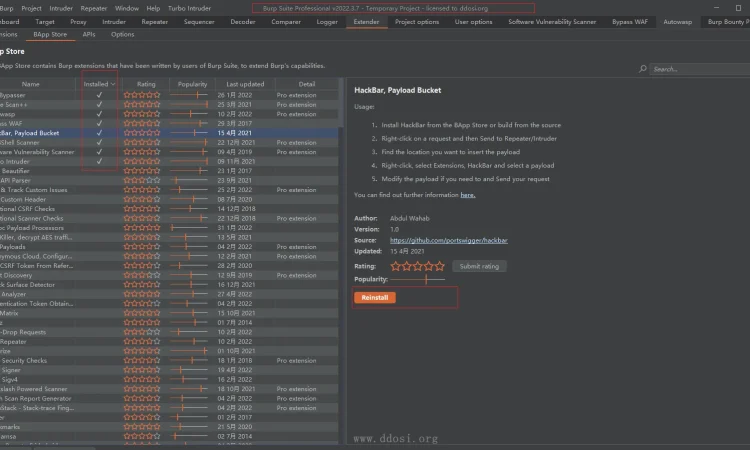Open the Repeater menu in menu bar
The width and height of the screenshot is (750, 450).
pyautogui.click(x=94, y=8)
